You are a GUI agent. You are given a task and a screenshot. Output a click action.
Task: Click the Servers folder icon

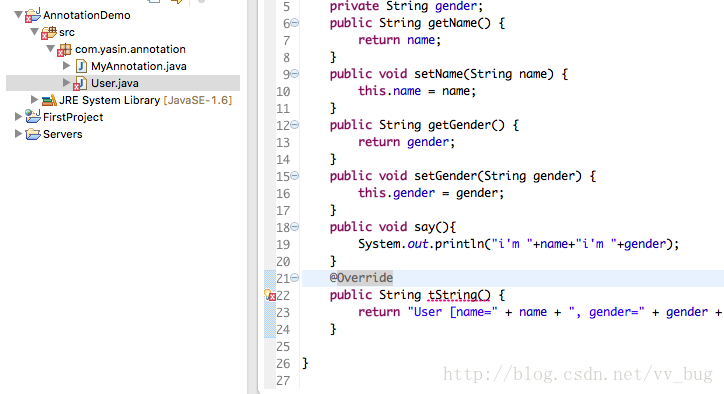[33, 134]
